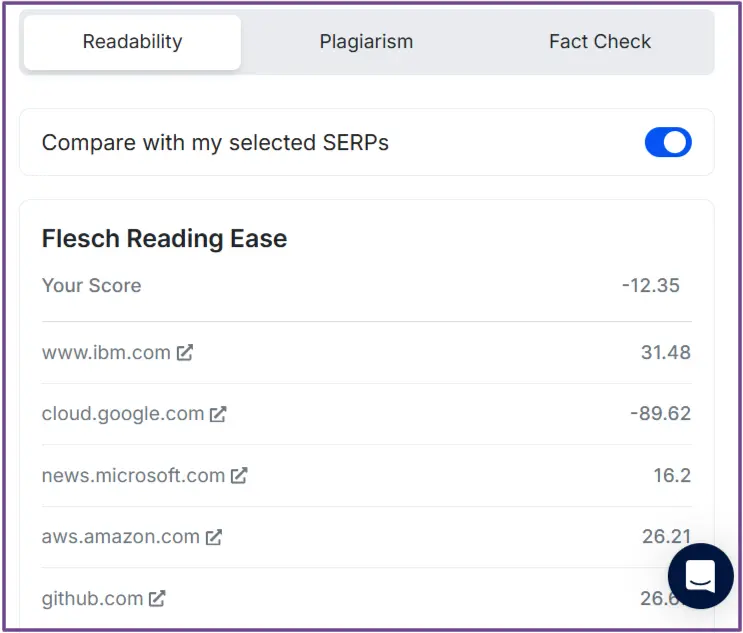Switch to the Readability tab
The height and width of the screenshot is (633, 743).
pos(132,42)
